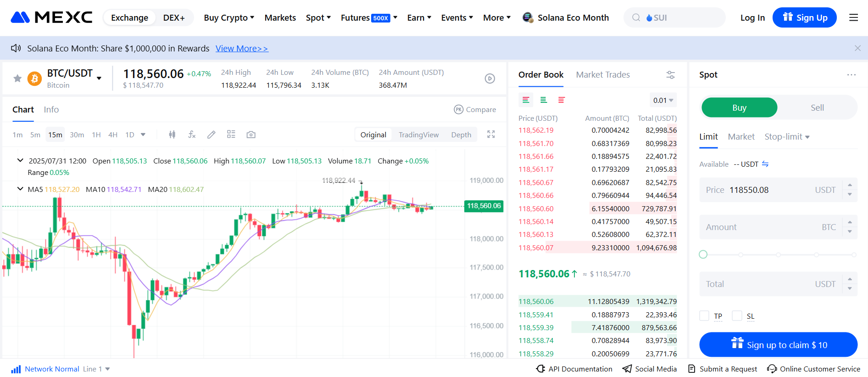Open Line 1 network dropdown
Image resolution: width=868 pixels, height=377 pixels.
click(96, 369)
